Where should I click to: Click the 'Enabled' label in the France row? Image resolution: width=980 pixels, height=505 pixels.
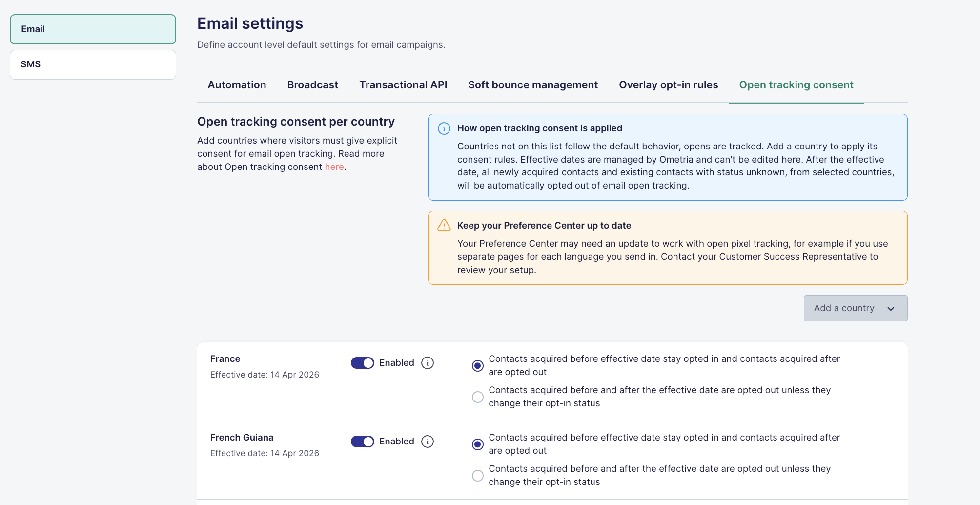point(396,363)
